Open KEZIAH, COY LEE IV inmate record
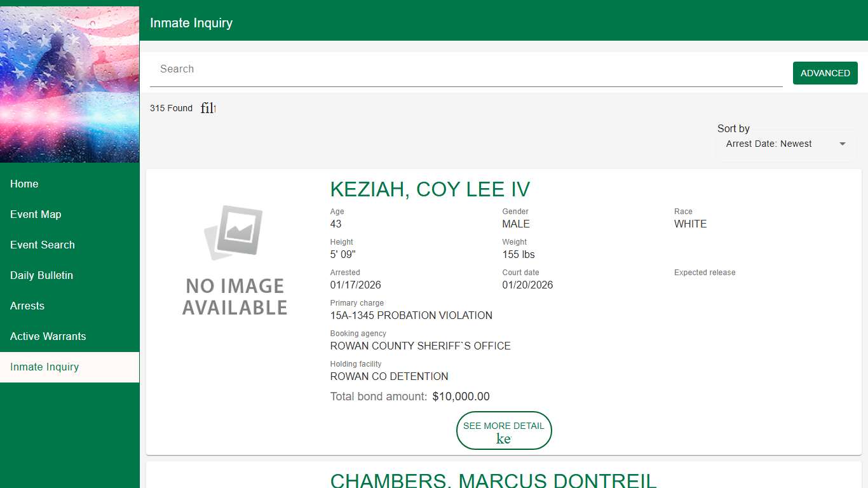 pos(430,189)
